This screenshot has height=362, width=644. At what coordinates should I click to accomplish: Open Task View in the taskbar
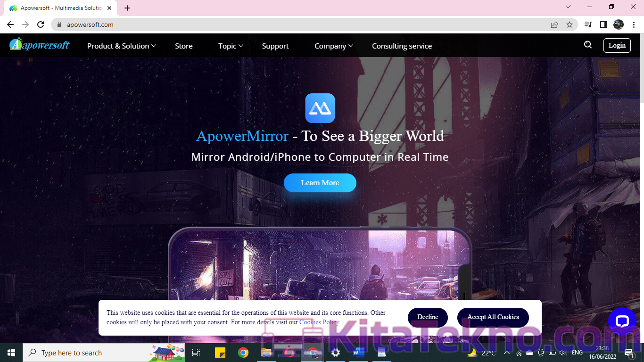(x=196, y=353)
